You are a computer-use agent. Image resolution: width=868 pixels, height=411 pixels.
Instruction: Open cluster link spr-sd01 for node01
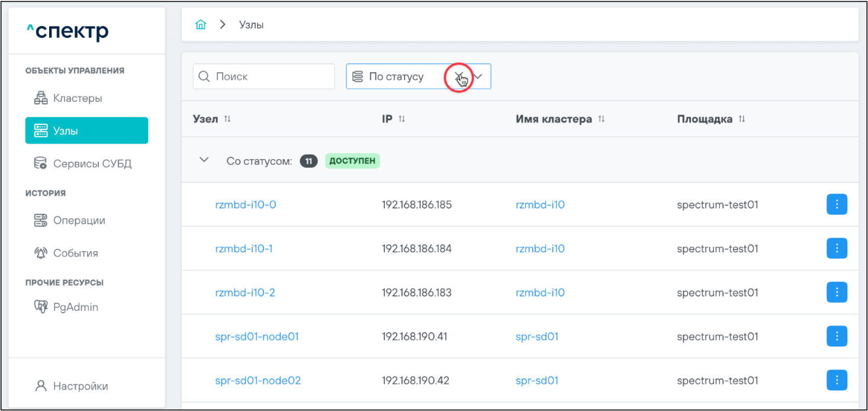pos(536,336)
